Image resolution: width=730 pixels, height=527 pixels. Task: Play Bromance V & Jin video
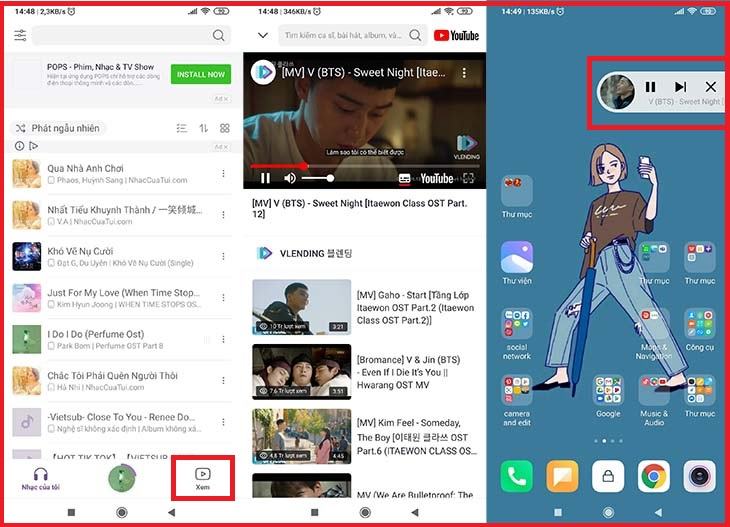pyautogui.click(x=364, y=372)
